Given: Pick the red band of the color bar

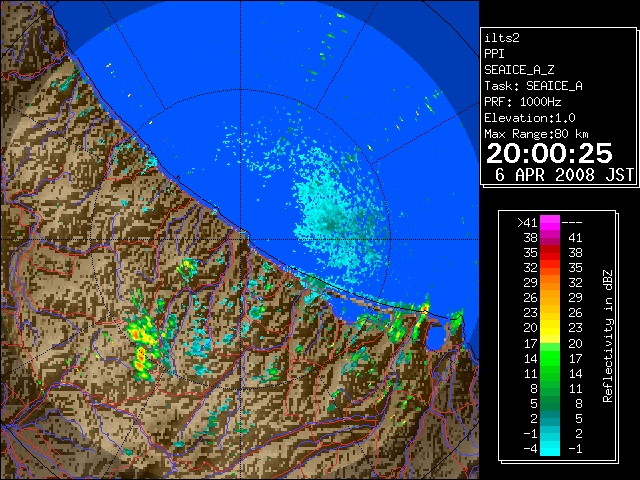Looking at the screenshot, I should click(550, 255).
